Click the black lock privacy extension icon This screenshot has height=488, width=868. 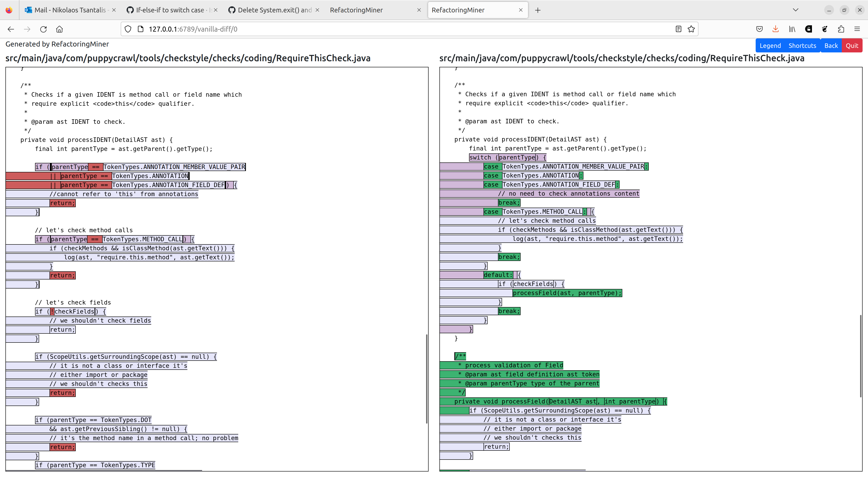[x=808, y=29]
